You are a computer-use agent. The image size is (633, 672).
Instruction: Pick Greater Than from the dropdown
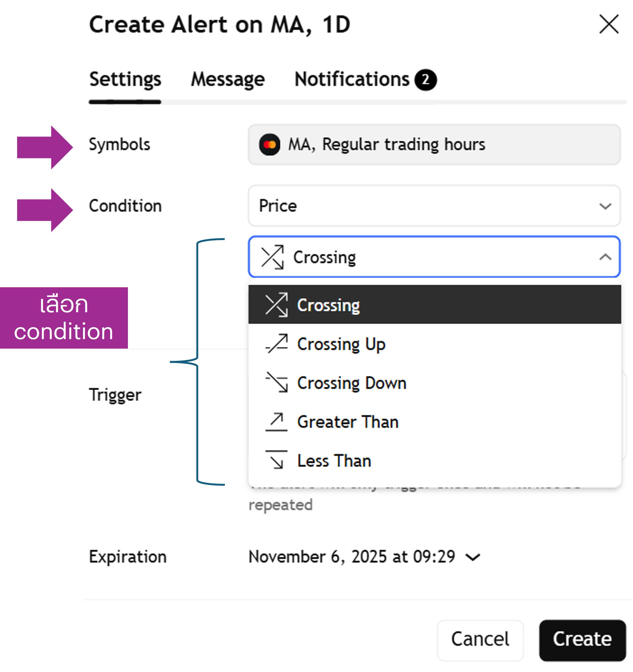point(348,422)
